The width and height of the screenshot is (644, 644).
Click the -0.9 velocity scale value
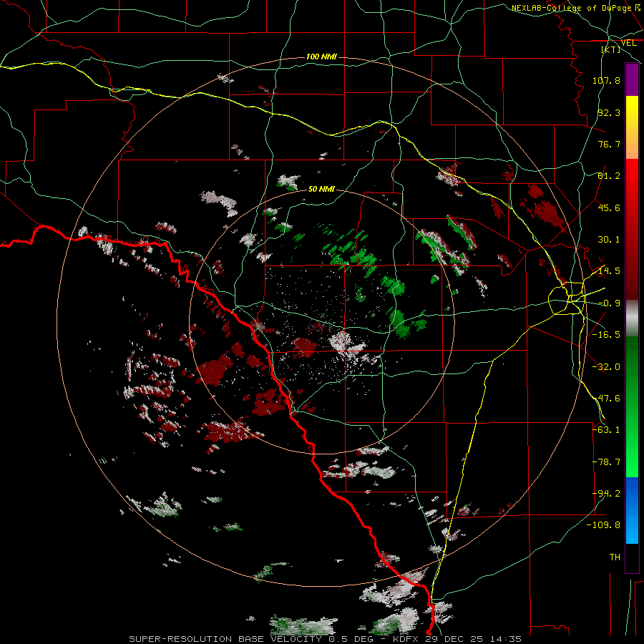point(609,303)
